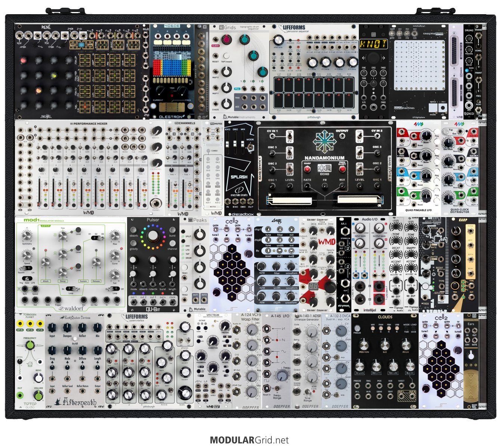This screenshot has width=499, height=448.
Task: Click the mod1 Trigger jack
Action: [59, 300]
